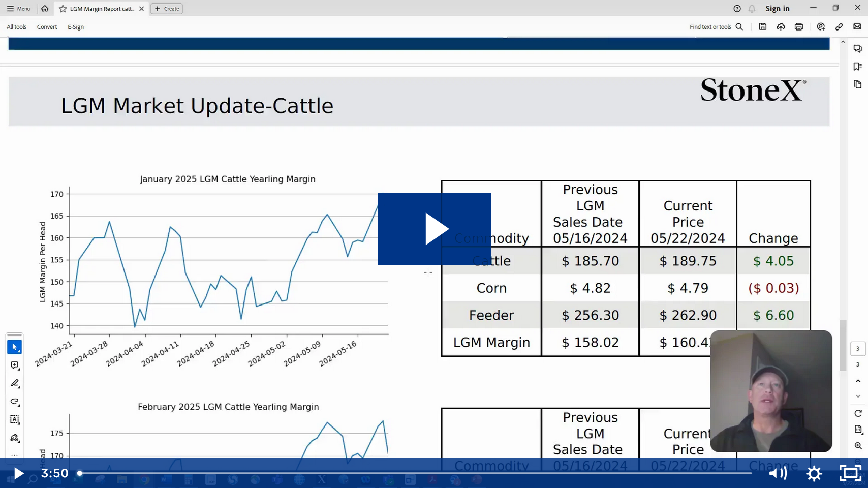This screenshot has height=488, width=868.
Task: Open the E-Sign menu
Action: pyautogui.click(x=76, y=27)
